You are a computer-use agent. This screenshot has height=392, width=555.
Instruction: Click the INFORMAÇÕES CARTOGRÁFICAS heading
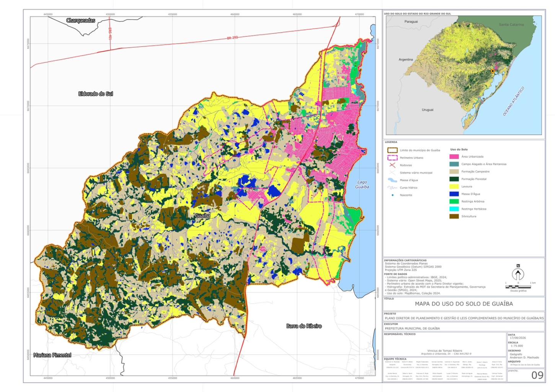[x=405, y=260]
